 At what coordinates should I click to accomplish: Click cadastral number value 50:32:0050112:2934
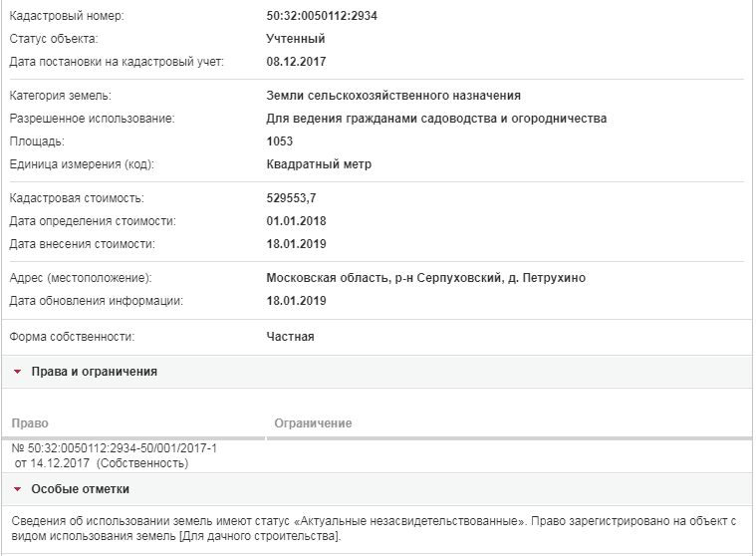[x=322, y=16]
